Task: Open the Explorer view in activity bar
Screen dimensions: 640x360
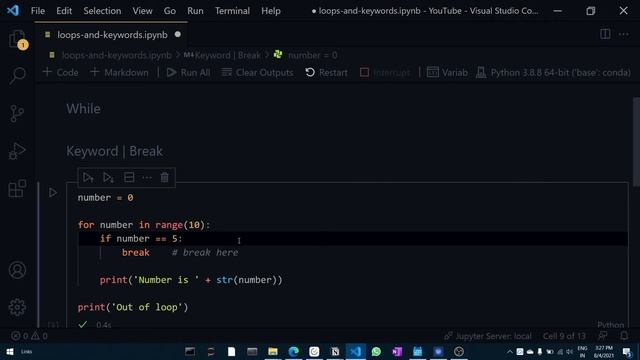Action: coord(17,39)
